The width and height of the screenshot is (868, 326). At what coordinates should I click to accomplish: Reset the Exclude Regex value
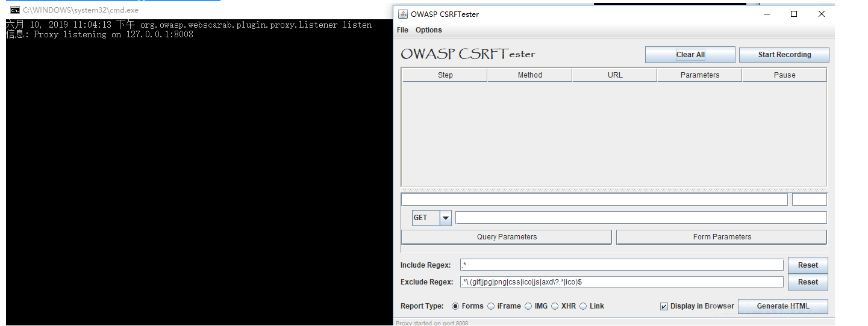pyautogui.click(x=808, y=282)
